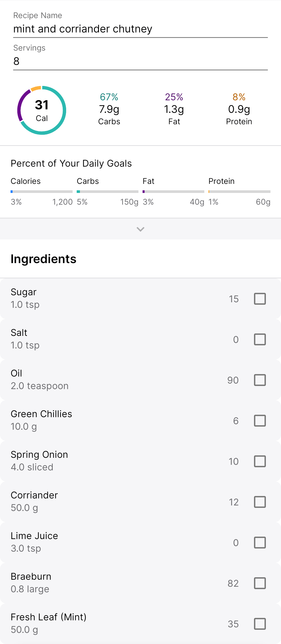Screen dimensions: 281x644
Task: Mark the Green Chillies checkbox
Action: click(260, 421)
